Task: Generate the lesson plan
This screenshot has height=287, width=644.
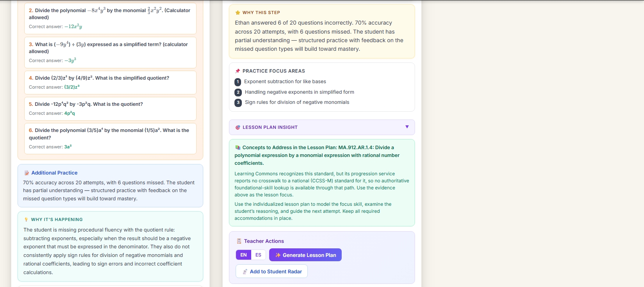Action: pyautogui.click(x=305, y=255)
